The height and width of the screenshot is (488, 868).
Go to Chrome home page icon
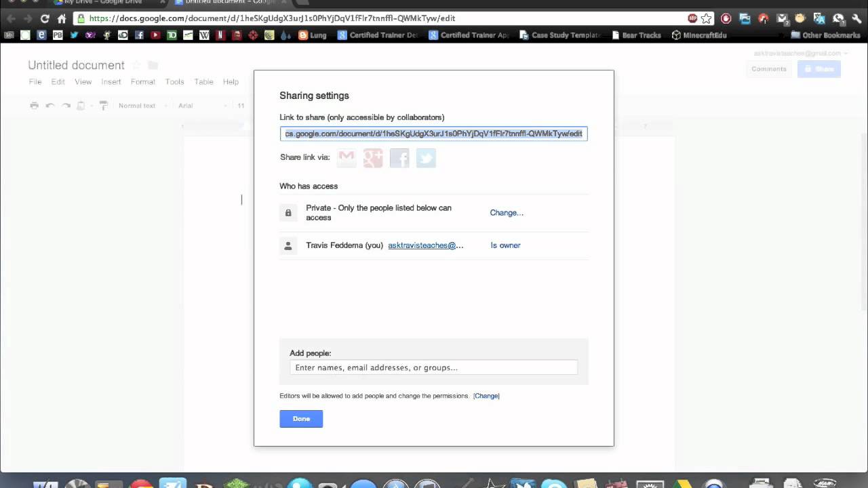pos(62,18)
